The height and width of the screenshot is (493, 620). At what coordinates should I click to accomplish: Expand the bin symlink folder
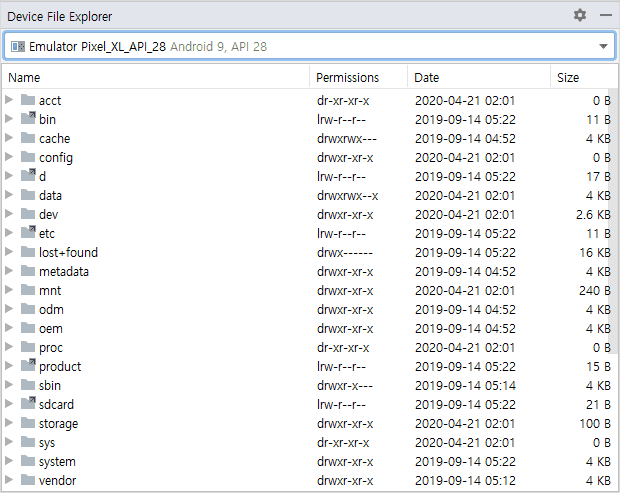point(9,119)
